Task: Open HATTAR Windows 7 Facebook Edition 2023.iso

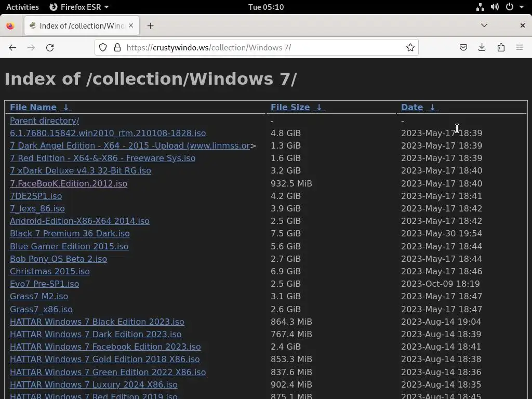Action: 105,347
